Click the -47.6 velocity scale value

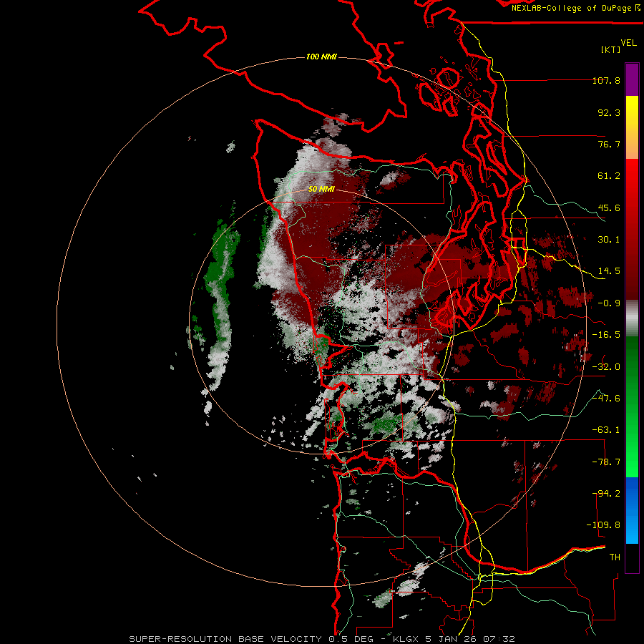(606, 399)
